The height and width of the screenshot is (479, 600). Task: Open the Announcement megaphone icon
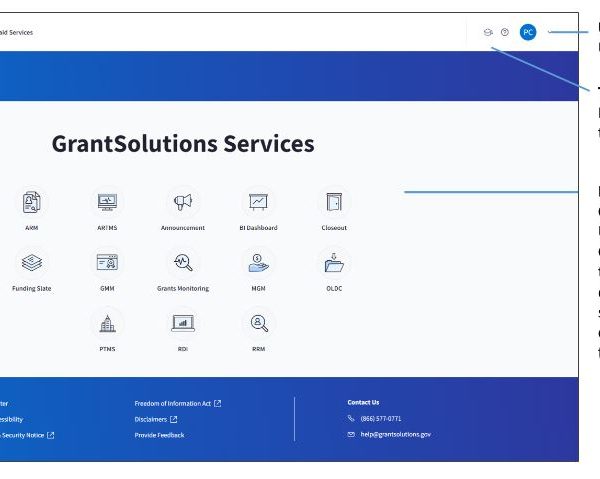coord(182,203)
